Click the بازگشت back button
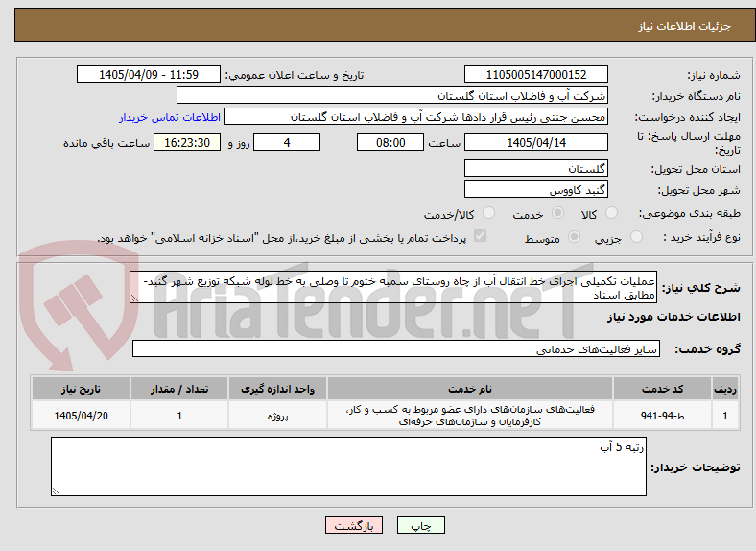 [x=354, y=525]
